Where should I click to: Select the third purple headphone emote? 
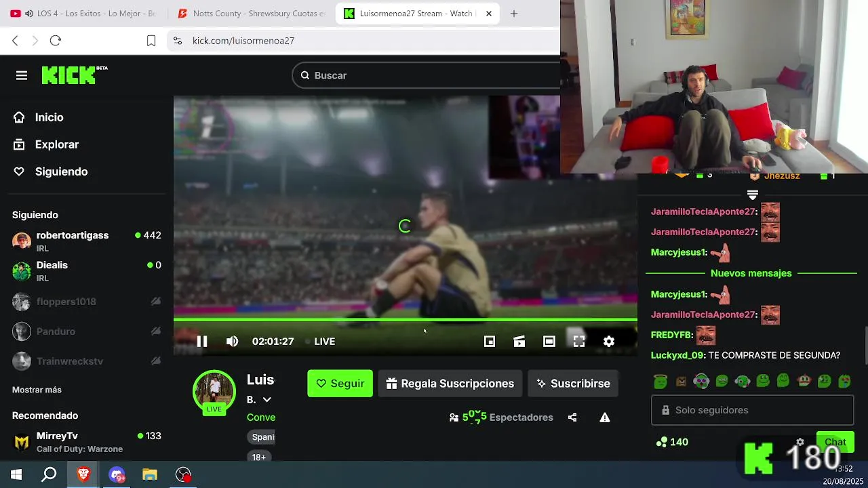pyautogui.click(x=701, y=381)
